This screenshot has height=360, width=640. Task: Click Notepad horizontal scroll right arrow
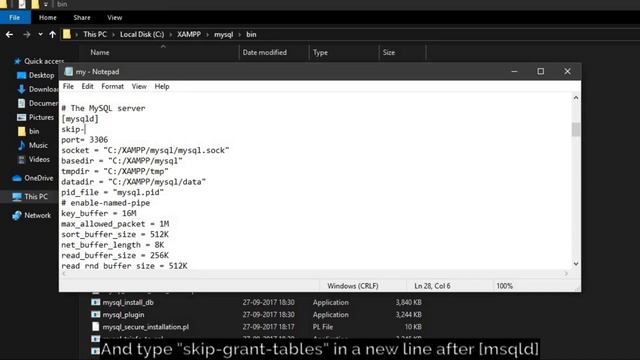tap(566, 274)
